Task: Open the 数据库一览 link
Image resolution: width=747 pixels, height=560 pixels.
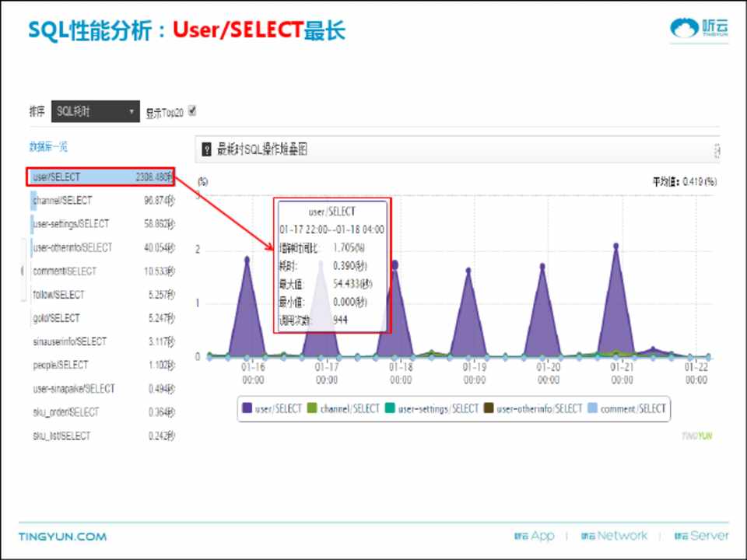Action: pos(48,146)
